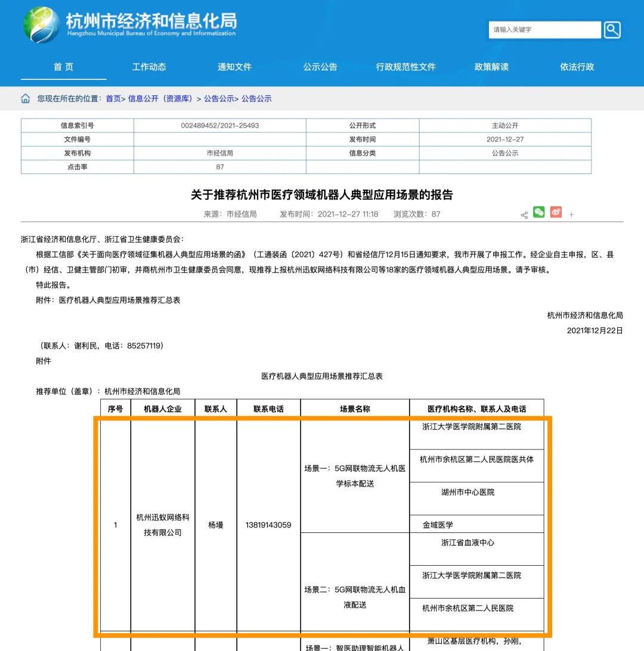This screenshot has width=644, height=651.
Task: Click 杭州市余杭区第二人民医院医共体 cell
Action: pos(476,466)
